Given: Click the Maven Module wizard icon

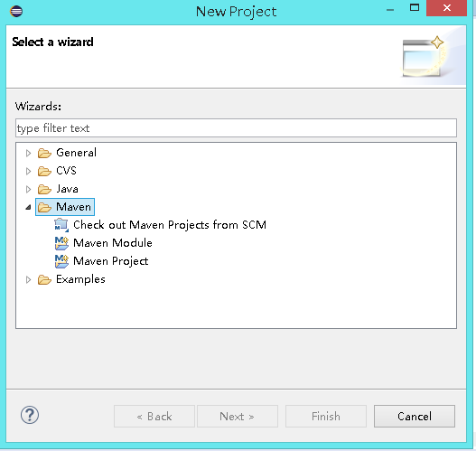Looking at the screenshot, I should [61, 243].
